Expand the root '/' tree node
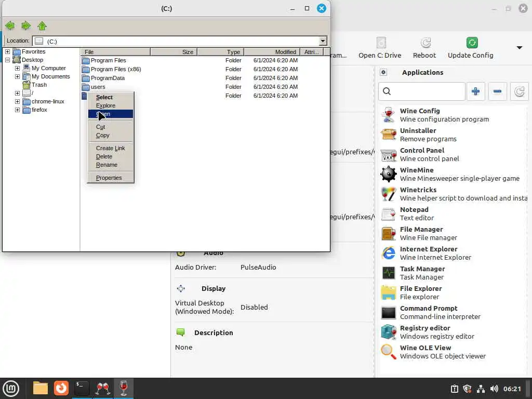The height and width of the screenshot is (399, 532). click(x=17, y=93)
